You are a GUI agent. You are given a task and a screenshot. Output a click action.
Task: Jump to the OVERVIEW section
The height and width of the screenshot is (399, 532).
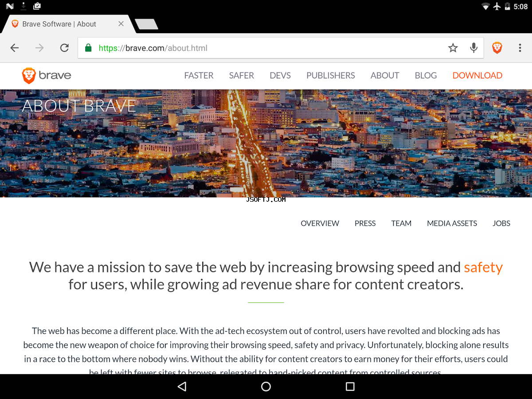(320, 223)
